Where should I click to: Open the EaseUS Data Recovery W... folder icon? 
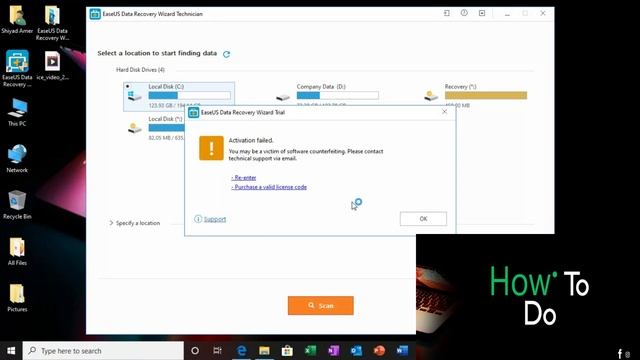coord(52,22)
